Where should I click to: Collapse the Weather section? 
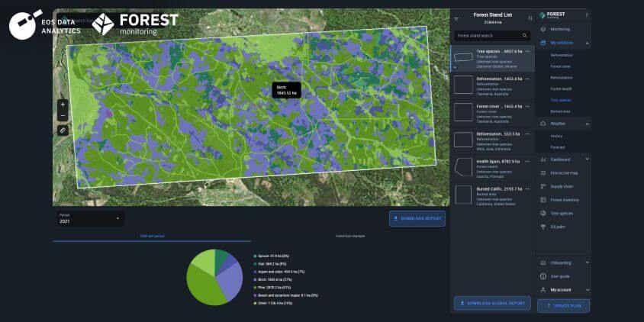tap(587, 124)
